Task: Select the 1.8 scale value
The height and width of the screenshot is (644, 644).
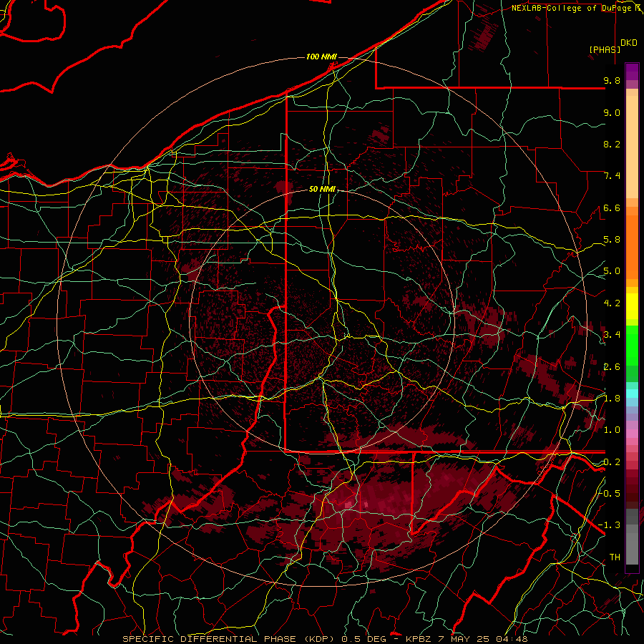Action: [x=612, y=399]
